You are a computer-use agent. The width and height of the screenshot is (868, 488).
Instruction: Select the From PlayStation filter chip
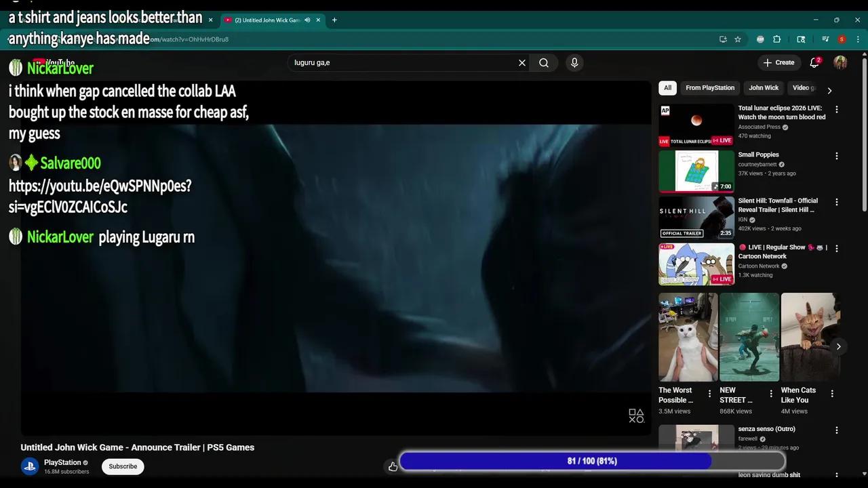coord(710,87)
